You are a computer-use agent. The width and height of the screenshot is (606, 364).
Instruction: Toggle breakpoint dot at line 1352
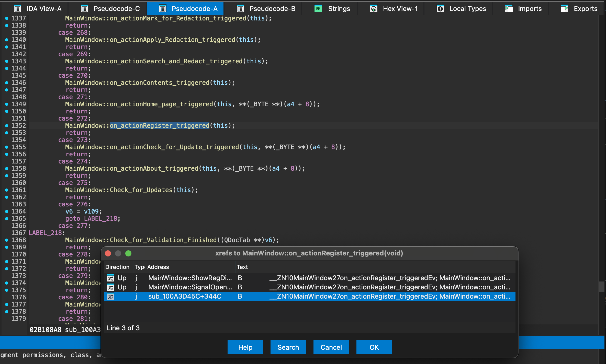pos(7,126)
